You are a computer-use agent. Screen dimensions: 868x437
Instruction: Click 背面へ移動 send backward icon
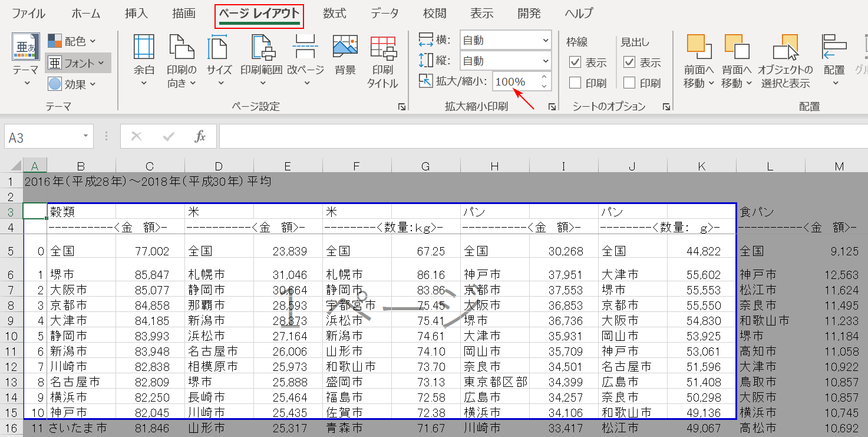(x=736, y=47)
